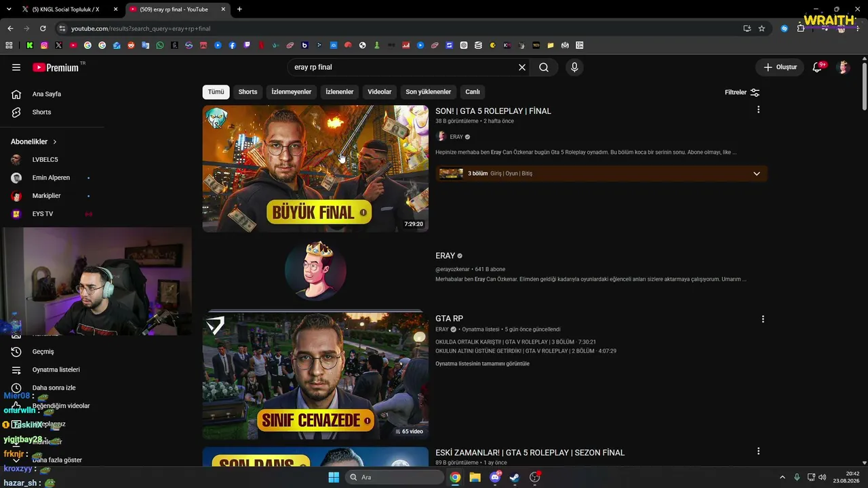This screenshot has height=488, width=868.
Task: Clear the search box with the X icon
Action: pyautogui.click(x=522, y=67)
